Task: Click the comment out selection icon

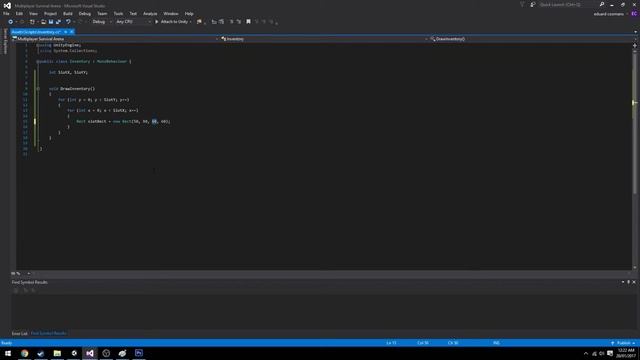Action: [x=231, y=22]
